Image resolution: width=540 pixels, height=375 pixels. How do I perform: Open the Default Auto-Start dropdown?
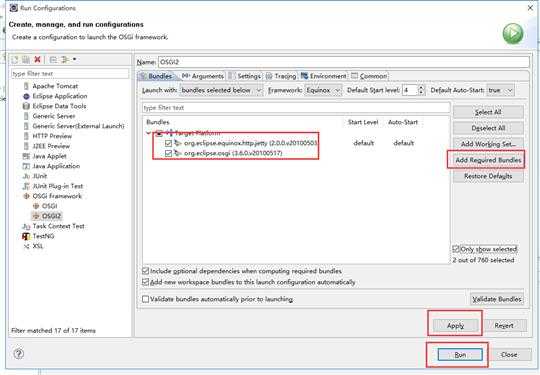point(500,90)
